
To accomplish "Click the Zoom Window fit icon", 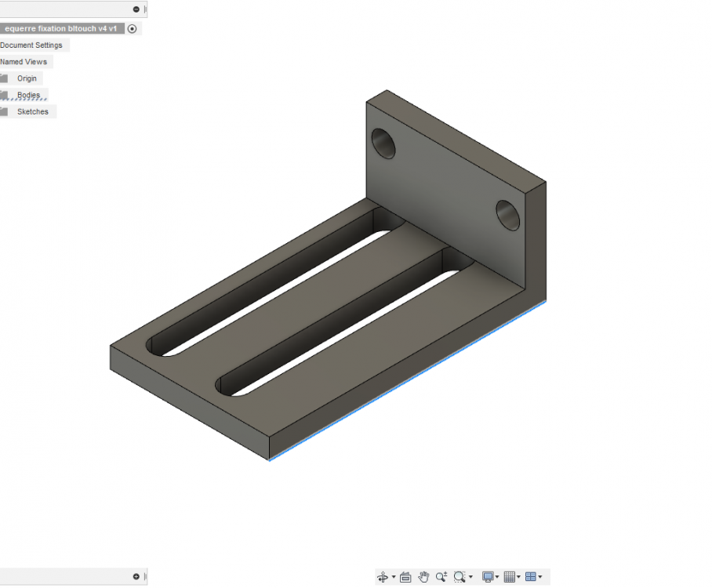I will (x=460, y=577).
